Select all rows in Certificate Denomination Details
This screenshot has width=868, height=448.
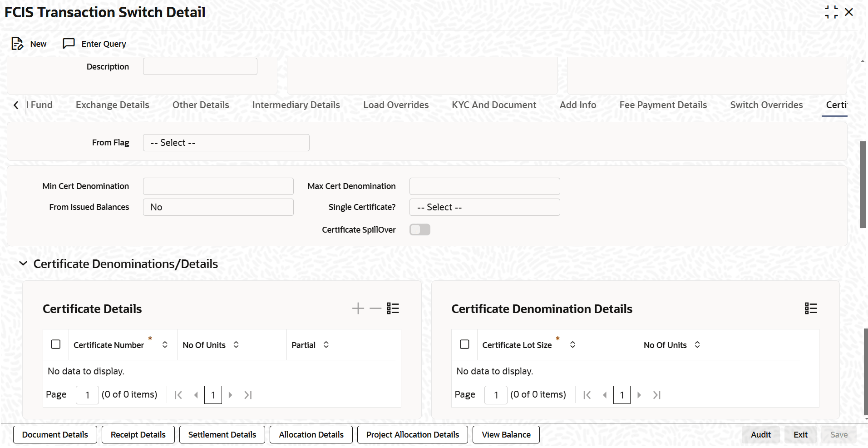point(464,344)
